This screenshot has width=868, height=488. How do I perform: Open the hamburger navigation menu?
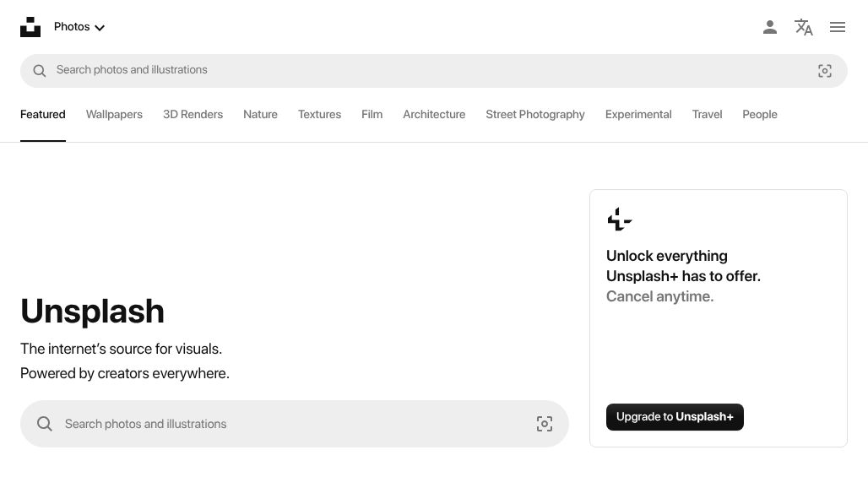point(837,27)
